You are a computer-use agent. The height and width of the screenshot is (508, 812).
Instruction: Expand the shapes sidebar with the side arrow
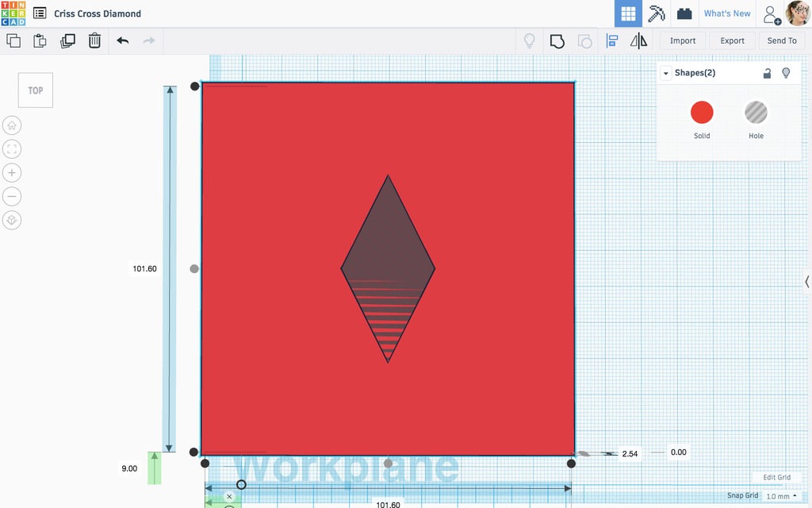pyautogui.click(x=806, y=282)
